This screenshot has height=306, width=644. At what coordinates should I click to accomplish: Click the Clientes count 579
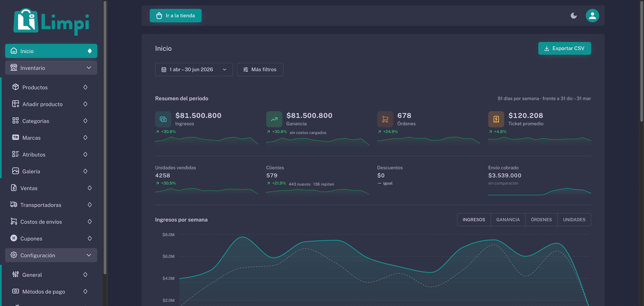point(272,175)
